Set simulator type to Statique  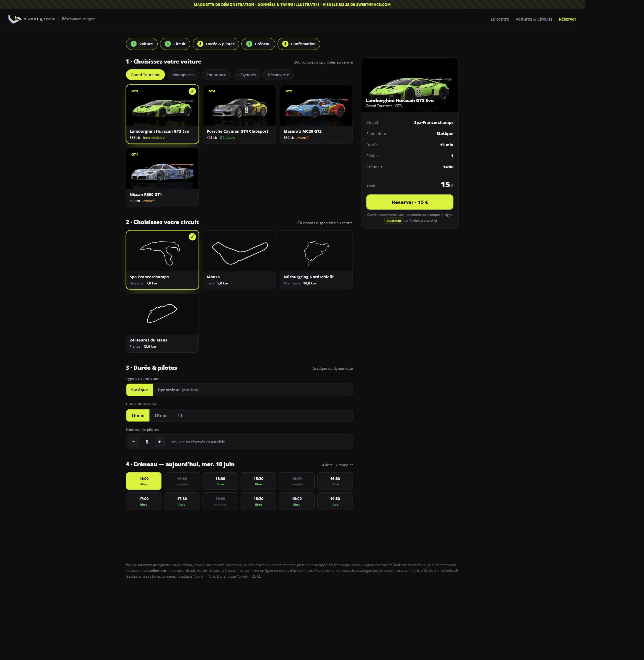(x=139, y=390)
